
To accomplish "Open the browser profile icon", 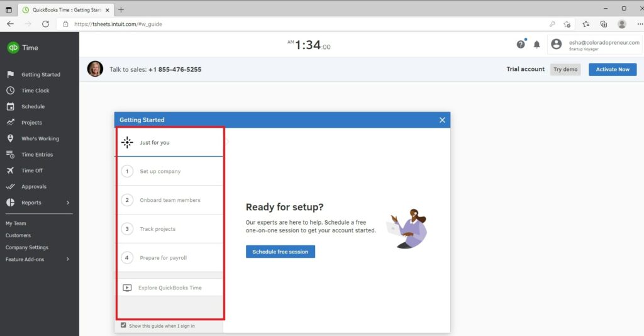I will [x=622, y=25].
